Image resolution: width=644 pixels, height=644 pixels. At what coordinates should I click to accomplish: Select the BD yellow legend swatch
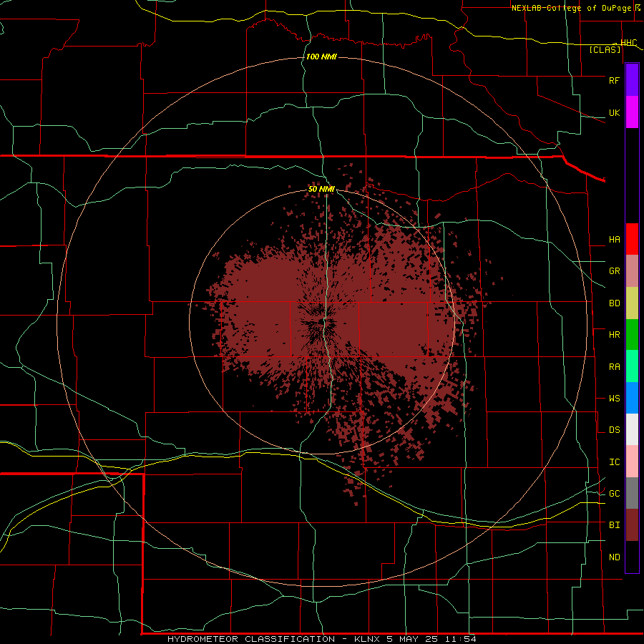click(x=632, y=303)
